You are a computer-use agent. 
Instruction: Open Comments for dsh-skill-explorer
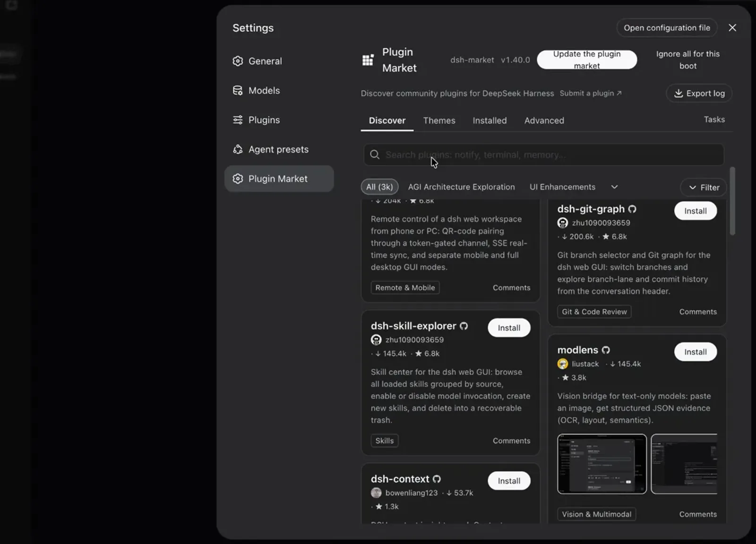point(511,441)
